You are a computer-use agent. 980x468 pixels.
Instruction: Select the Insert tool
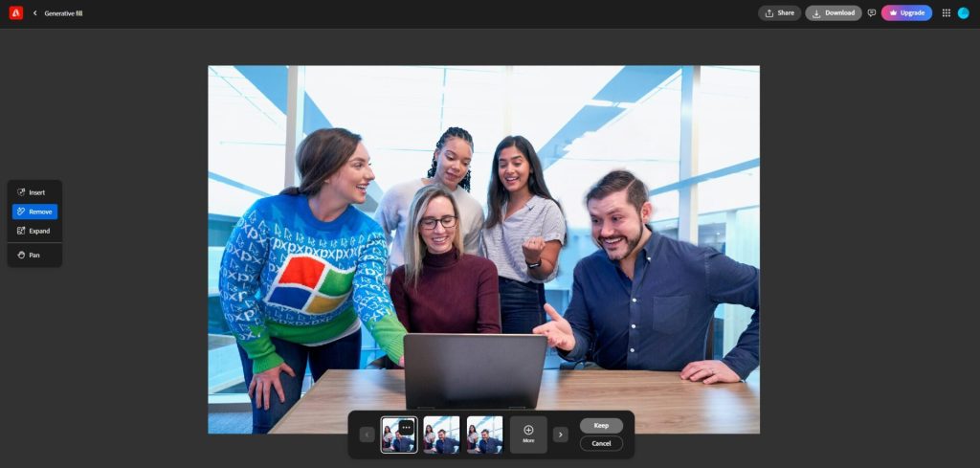(34, 192)
